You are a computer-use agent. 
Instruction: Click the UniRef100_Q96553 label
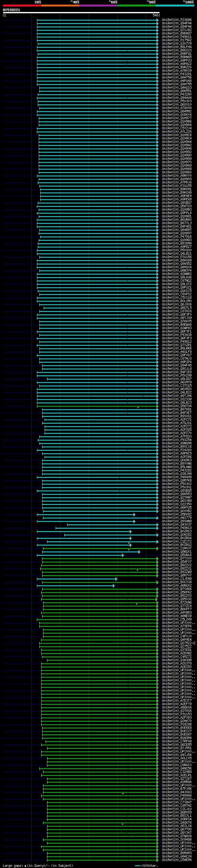pos(177,494)
